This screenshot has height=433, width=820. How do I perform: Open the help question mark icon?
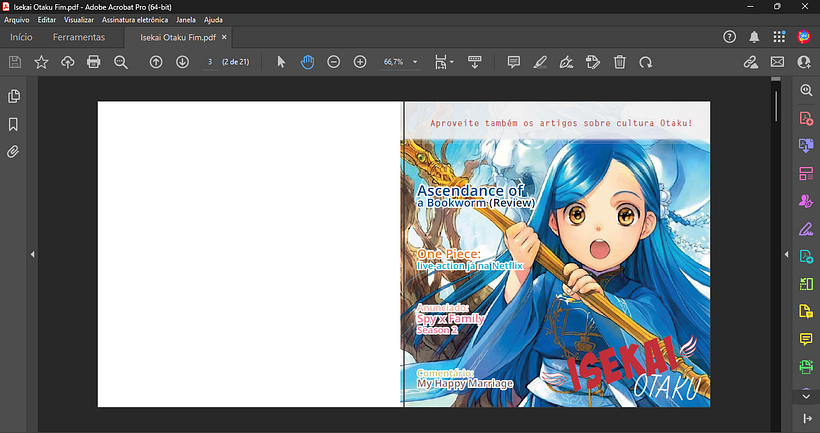tap(730, 37)
